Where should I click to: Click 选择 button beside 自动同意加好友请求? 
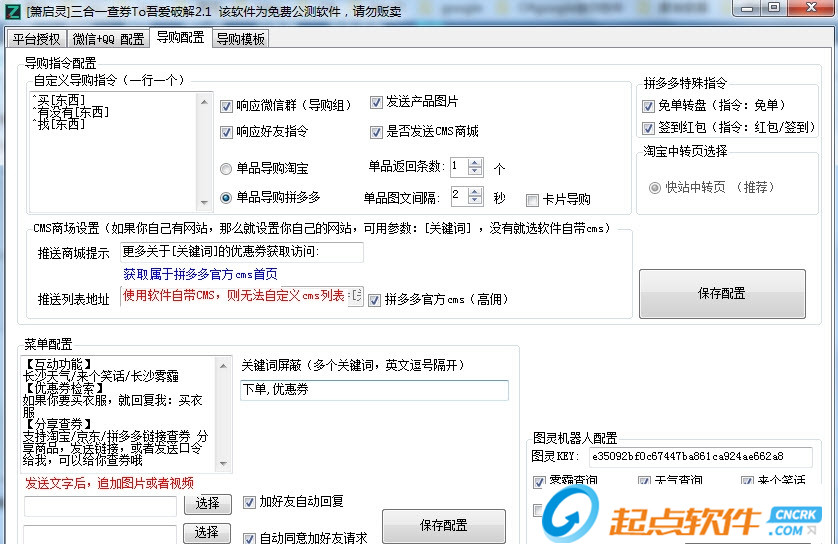pyautogui.click(x=207, y=533)
